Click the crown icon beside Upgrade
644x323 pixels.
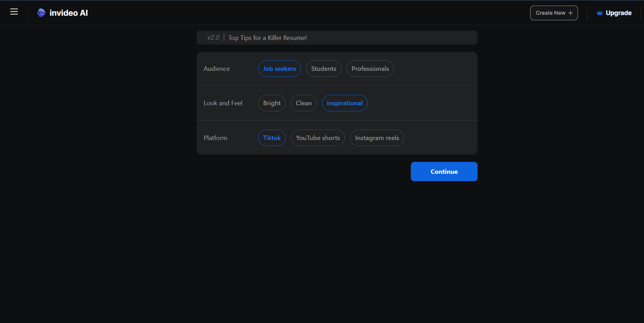pos(599,13)
